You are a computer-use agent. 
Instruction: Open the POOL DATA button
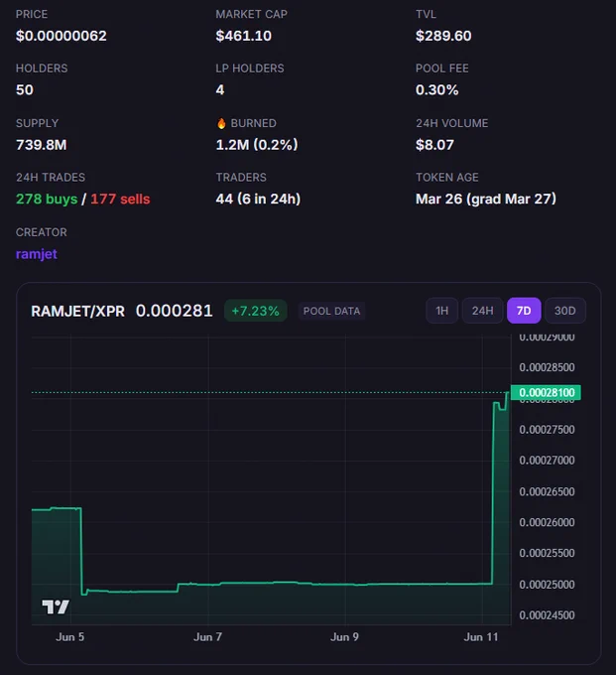331,311
